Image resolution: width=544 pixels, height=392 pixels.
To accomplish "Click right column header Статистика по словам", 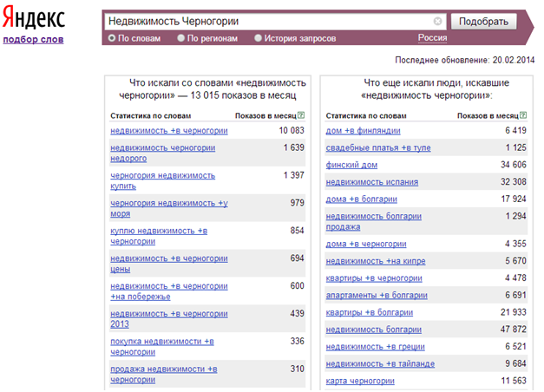I will [366, 116].
